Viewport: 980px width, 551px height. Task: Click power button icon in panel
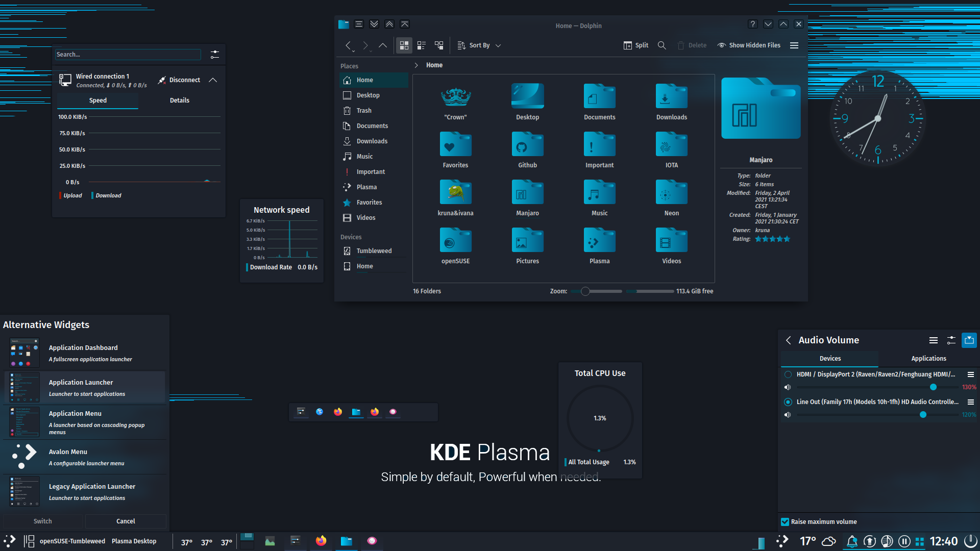coord(970,541)
